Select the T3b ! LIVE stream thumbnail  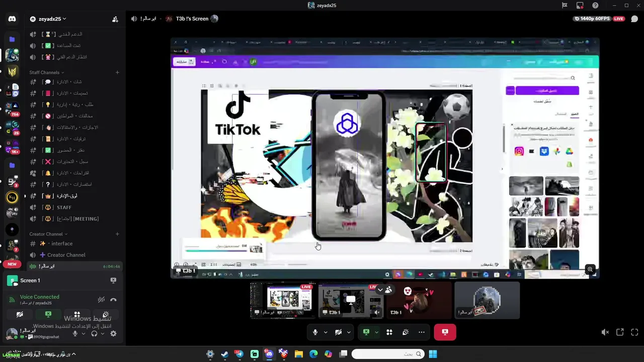coord(351,300)
